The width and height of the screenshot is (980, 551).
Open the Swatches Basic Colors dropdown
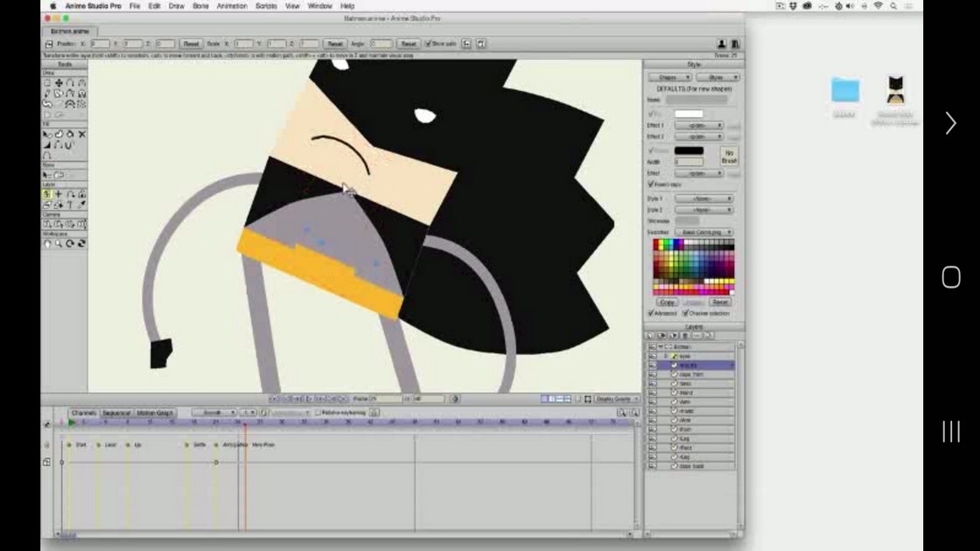pos(703,233)
